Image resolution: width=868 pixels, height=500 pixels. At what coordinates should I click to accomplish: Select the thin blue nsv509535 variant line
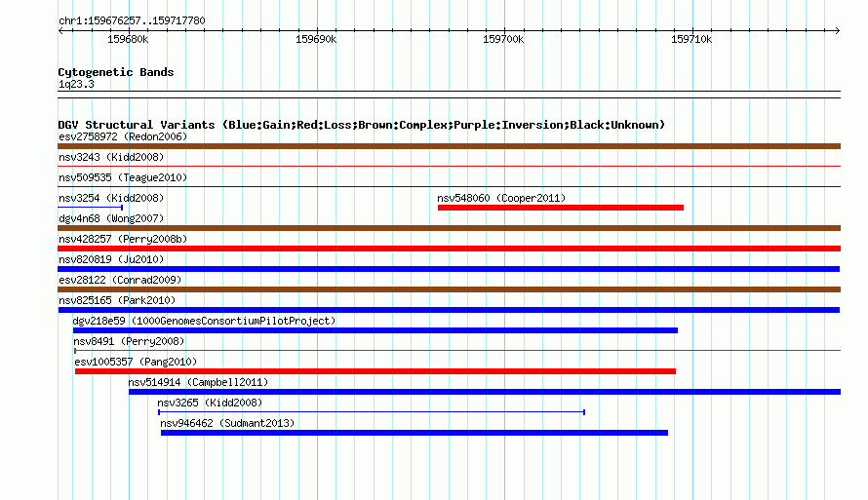(449, 186)
